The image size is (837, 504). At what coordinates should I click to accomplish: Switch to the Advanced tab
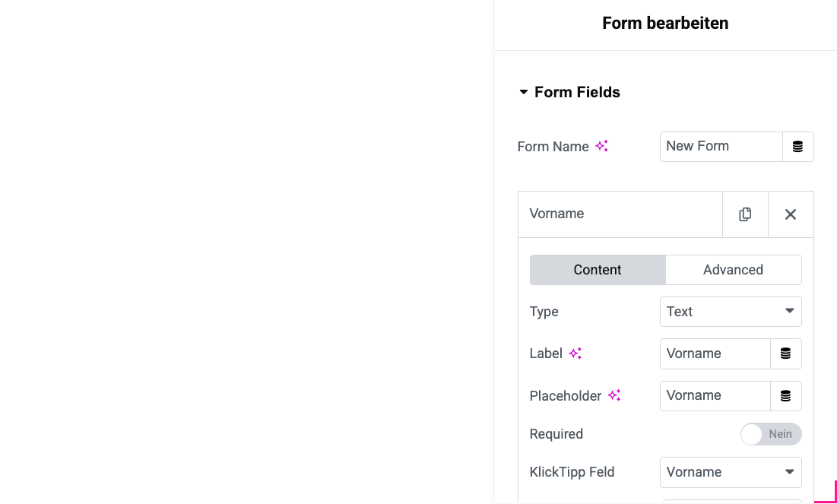coord(733,269)
